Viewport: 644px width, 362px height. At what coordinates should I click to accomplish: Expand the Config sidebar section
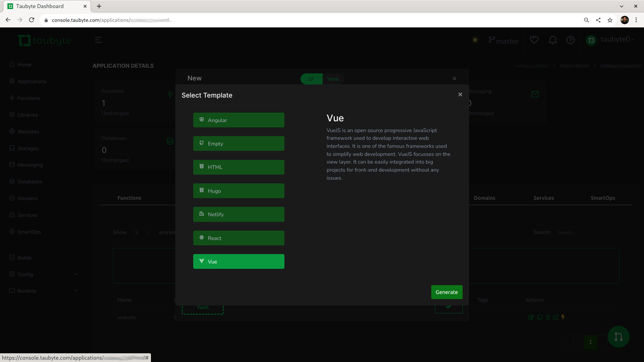point(44,275)
